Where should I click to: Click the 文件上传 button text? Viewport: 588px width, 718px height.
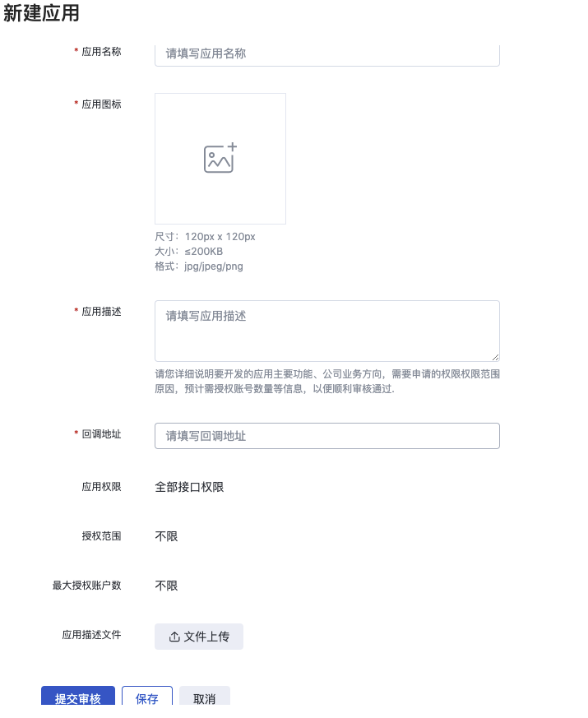coord(206,637)
